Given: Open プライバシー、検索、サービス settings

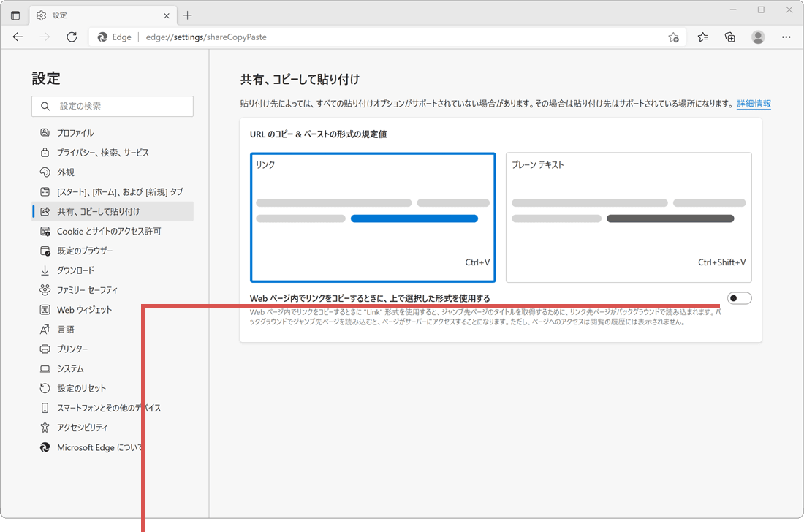Looking at the screenshot, I should pos(113,153).
